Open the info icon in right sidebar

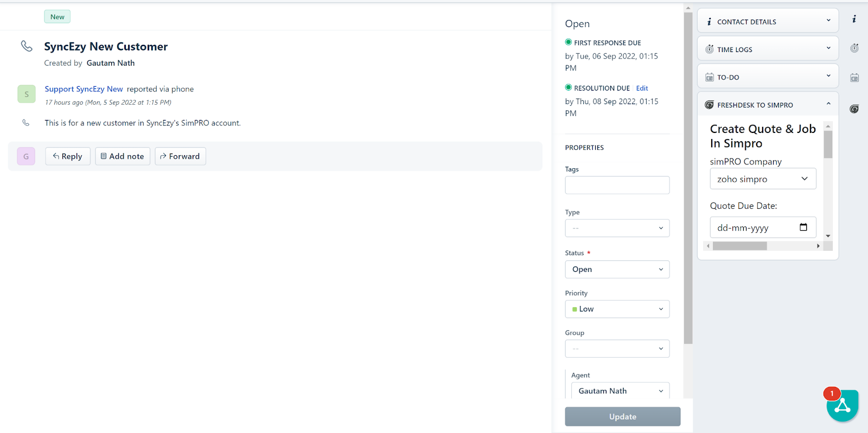854,19
